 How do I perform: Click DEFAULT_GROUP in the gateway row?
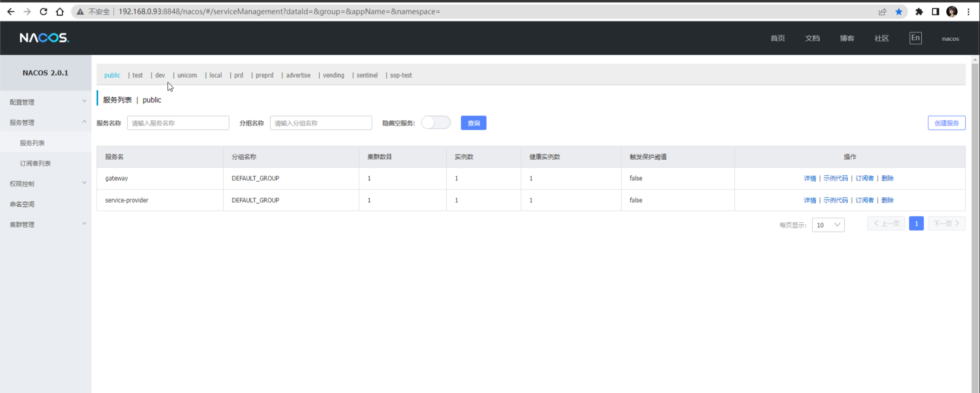255,178
